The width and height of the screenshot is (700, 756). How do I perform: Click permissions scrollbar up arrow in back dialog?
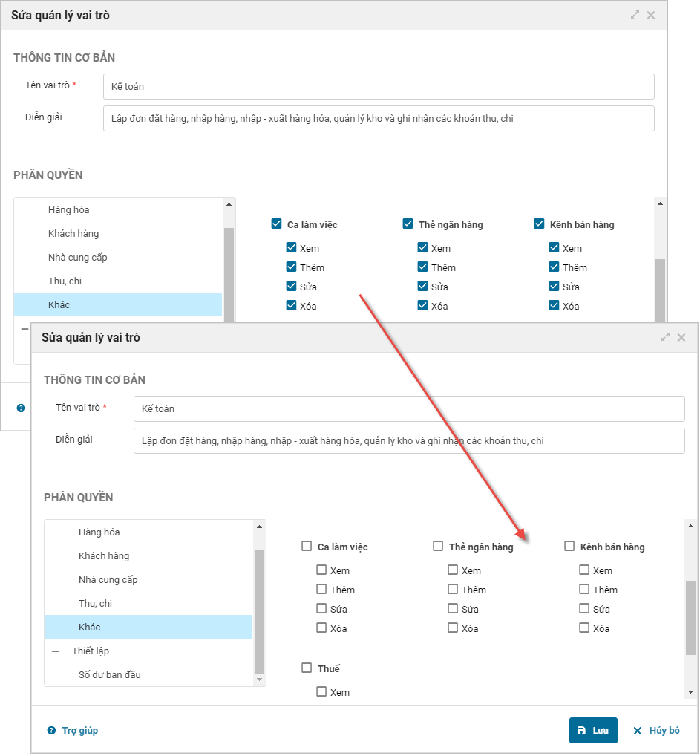click(660, 204)
